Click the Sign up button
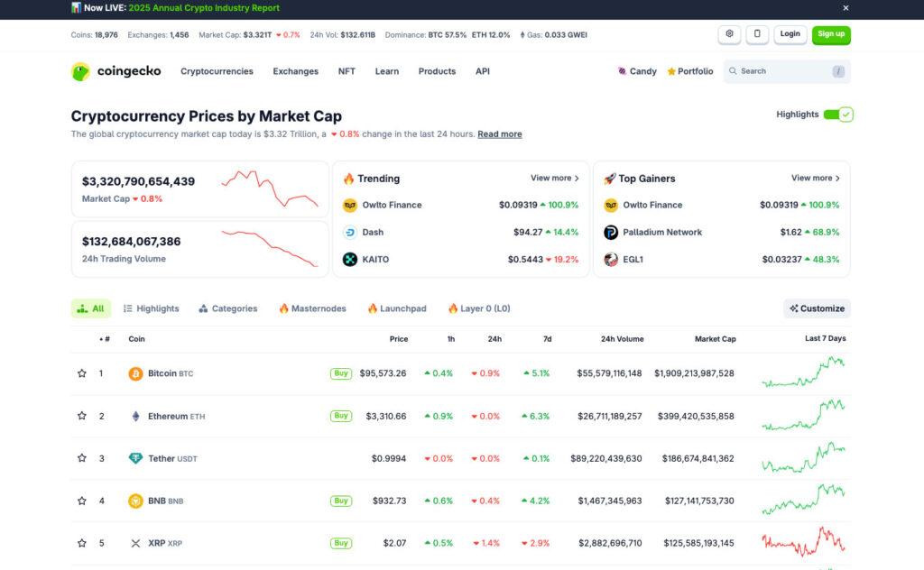924x570 pixels. [830, 34]
